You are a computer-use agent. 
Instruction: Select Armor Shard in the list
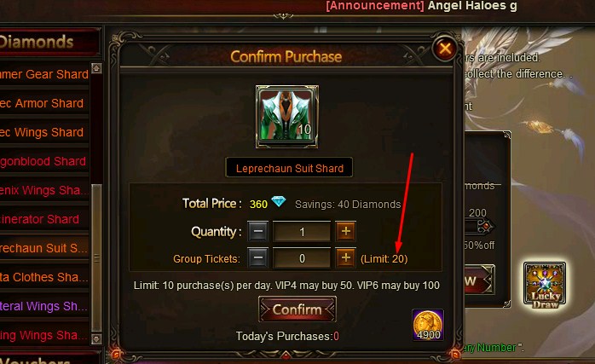(42, 103)
